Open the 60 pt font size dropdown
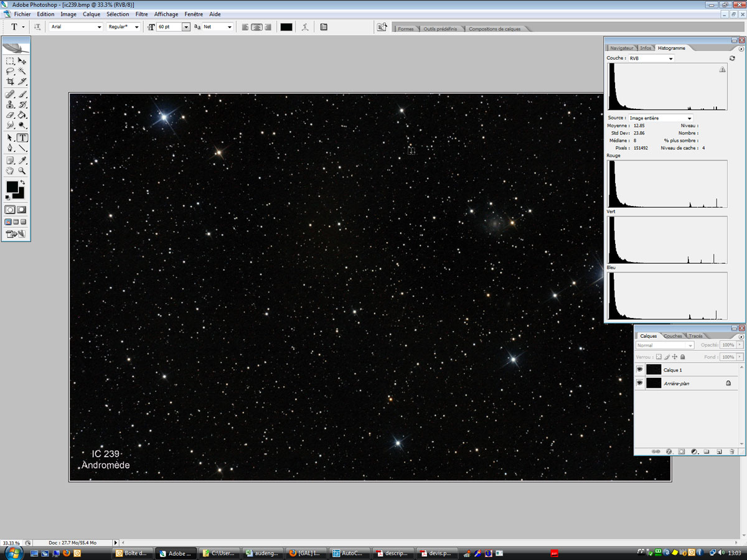747x560 pixels. coord(186,27)
